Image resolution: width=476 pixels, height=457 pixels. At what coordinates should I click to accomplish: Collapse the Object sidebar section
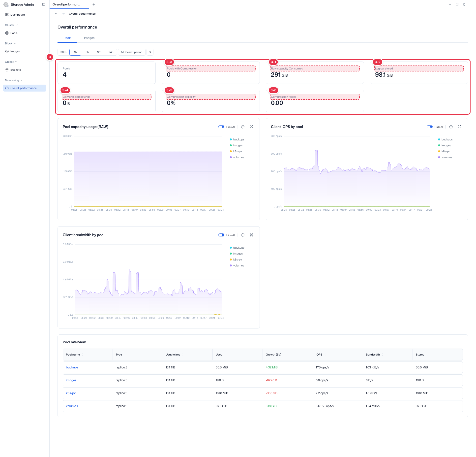11,62
